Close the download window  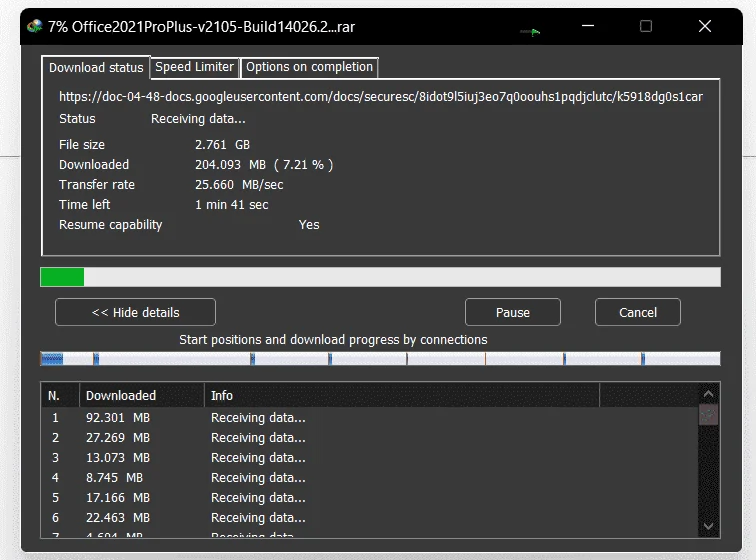coord(705,26)
